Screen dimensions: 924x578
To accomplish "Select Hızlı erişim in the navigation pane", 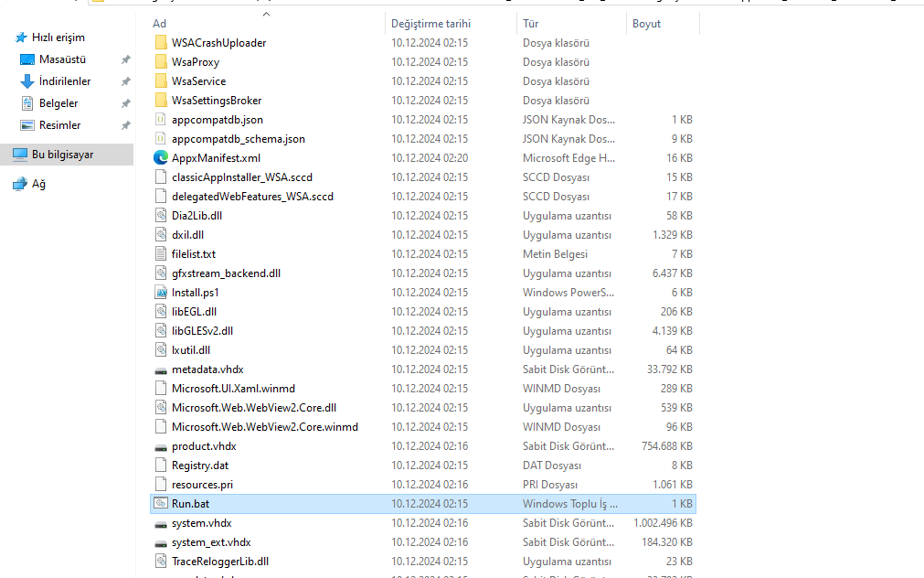I will (x=58, y=37).
